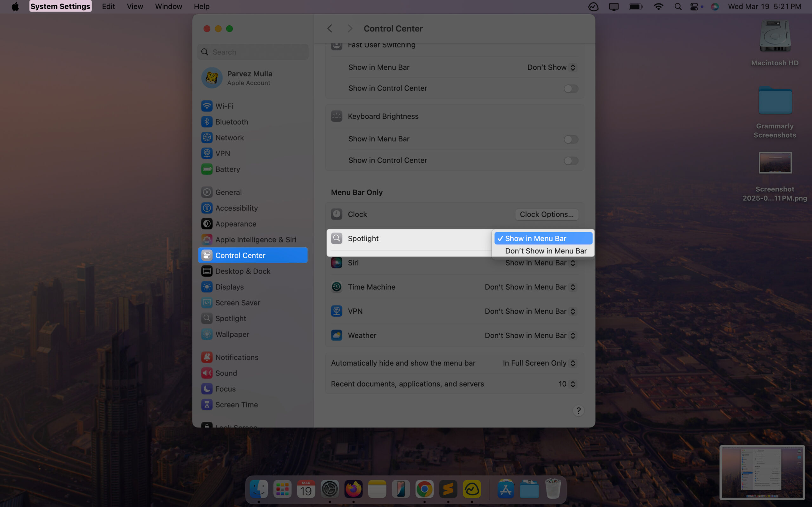Click the Clock Options button
Screen dimensions: 812x507
click(x=546, y=214)
